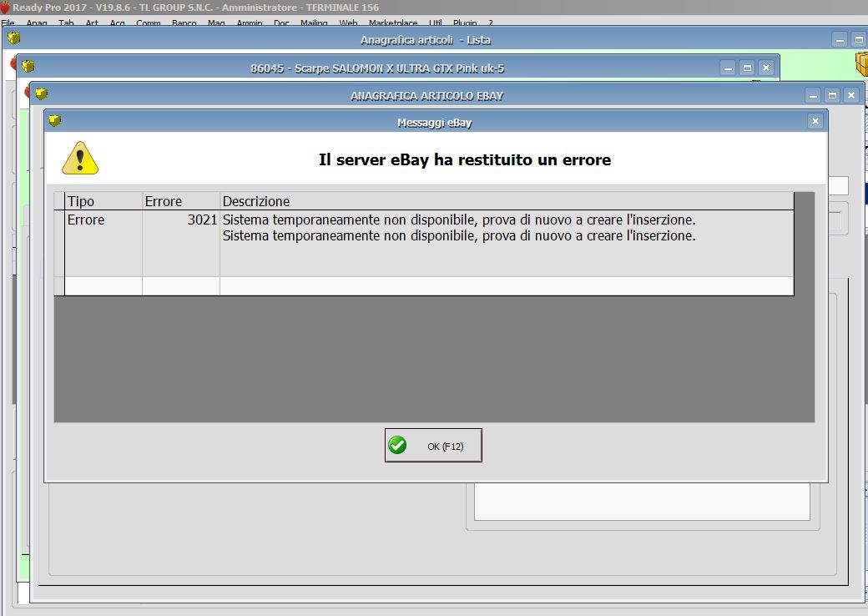Click the Messaggi eBay title bar cube icon
The image size is (868, 616).
tap(55, 120)
